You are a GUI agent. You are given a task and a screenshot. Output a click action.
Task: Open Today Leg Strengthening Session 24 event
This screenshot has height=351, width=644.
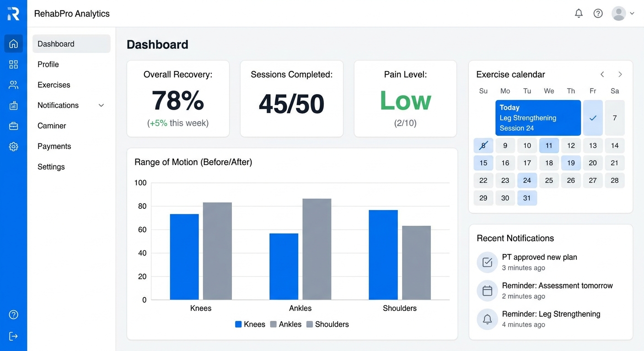pos(538,118)
